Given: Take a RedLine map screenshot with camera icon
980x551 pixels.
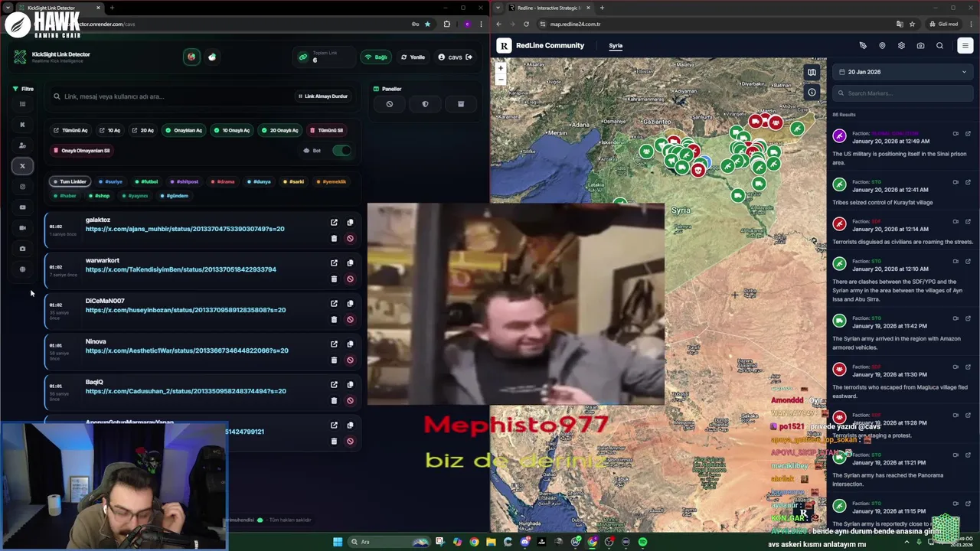Looking at the screenshot, I should [x=920, y=46].
